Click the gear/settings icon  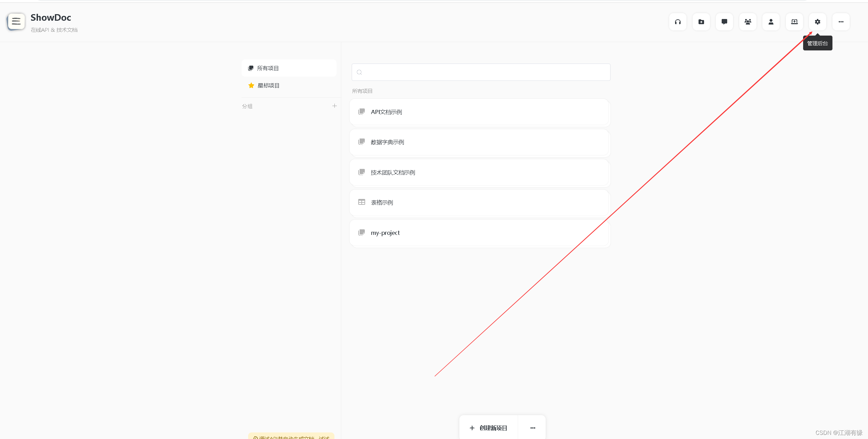818,21
